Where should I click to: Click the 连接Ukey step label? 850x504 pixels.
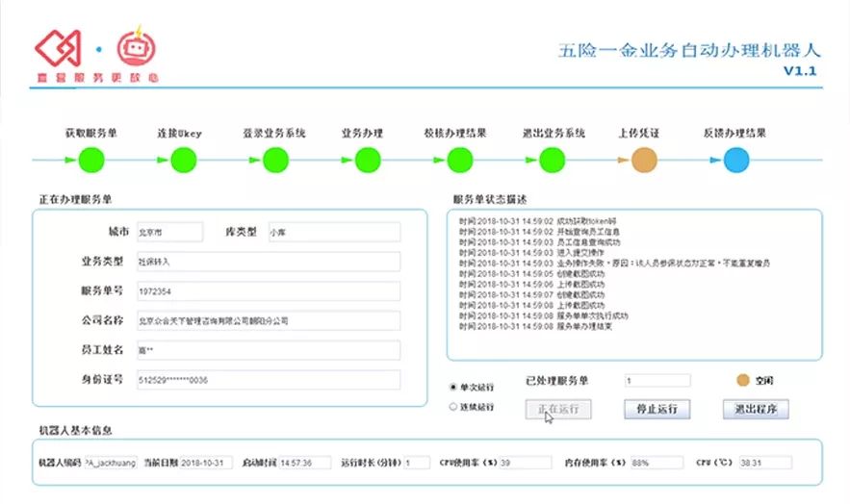179,133
